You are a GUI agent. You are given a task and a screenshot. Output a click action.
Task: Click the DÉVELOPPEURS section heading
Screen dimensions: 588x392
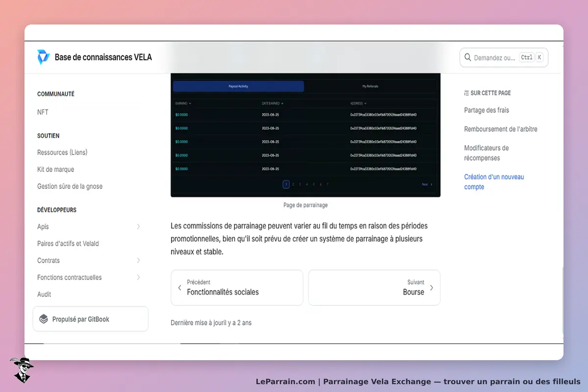57,210
